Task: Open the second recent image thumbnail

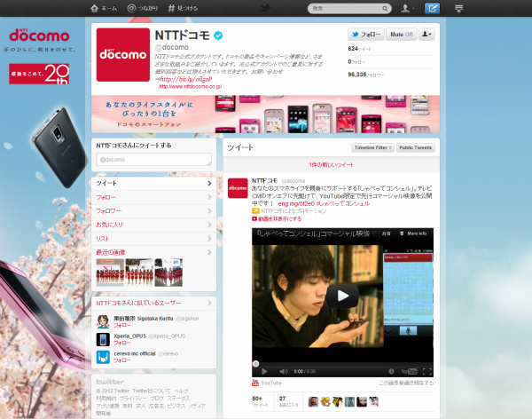Action: click(x=139, y=273)
